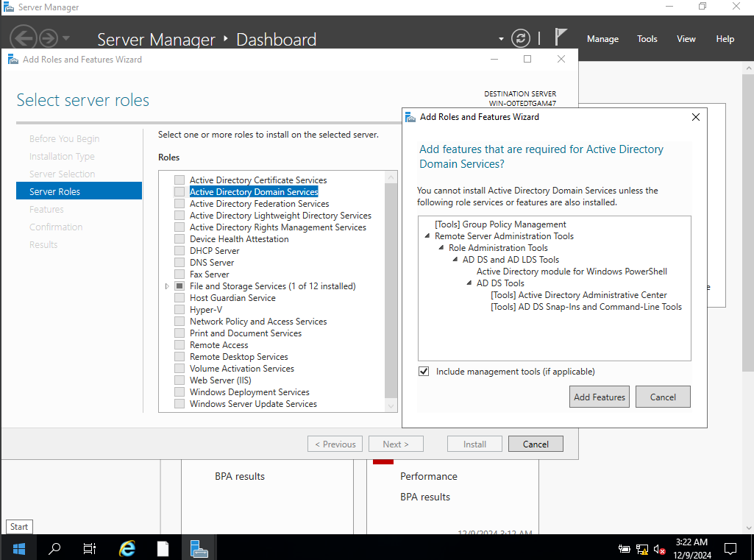Expand File and Storage Services

pyautogui.click(x=167, y=286)
